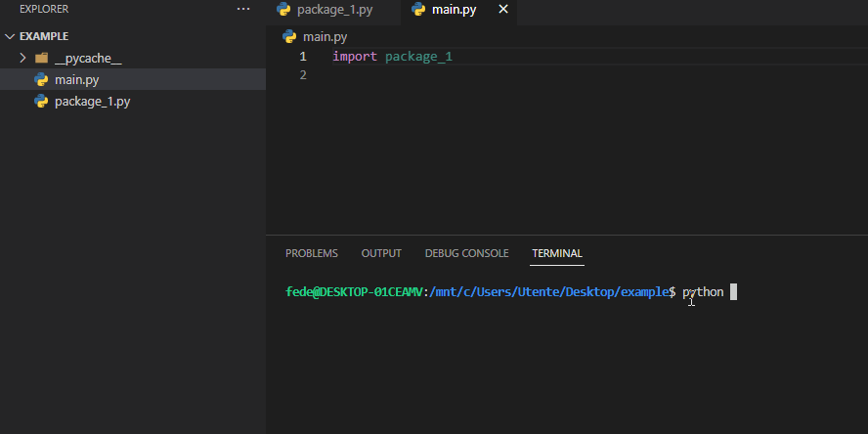Click the terminal prompt after python command

pyautogui.click(x=733, y=292)
